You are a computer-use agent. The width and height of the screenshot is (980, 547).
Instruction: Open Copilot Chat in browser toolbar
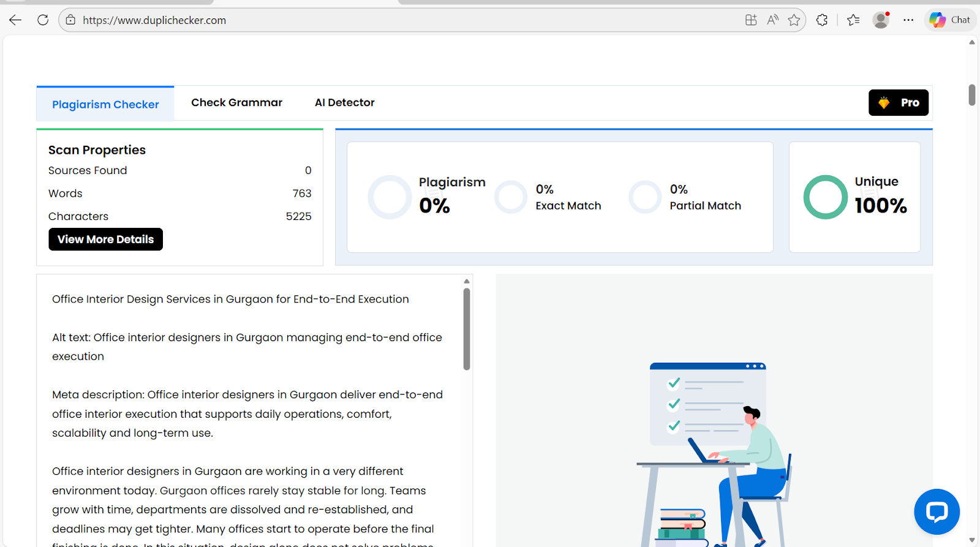(949, 20)
